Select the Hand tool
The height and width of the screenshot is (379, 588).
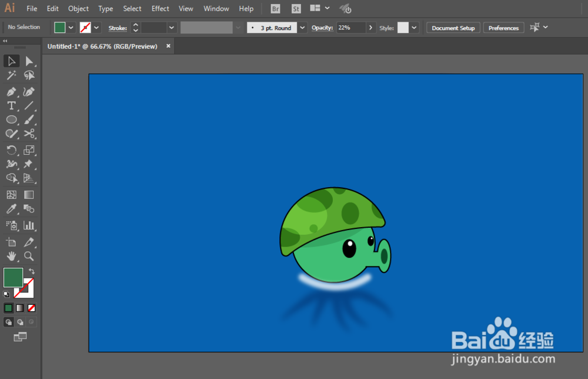click(12, 256)
